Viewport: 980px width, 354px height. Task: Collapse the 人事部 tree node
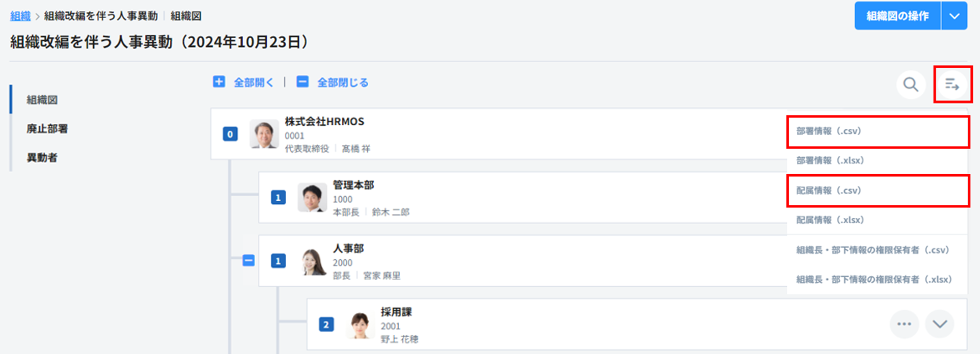coord(249,260)
